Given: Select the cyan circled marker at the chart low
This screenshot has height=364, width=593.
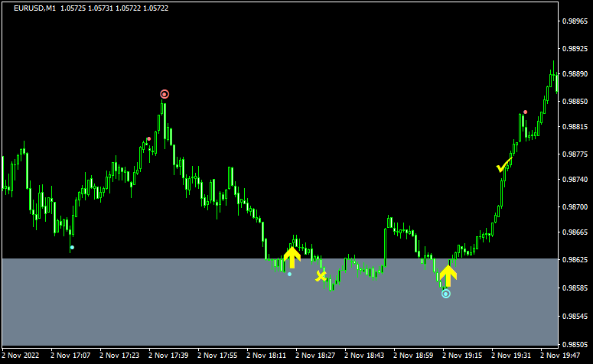Looking at the screenshot, I should point(446,294).
